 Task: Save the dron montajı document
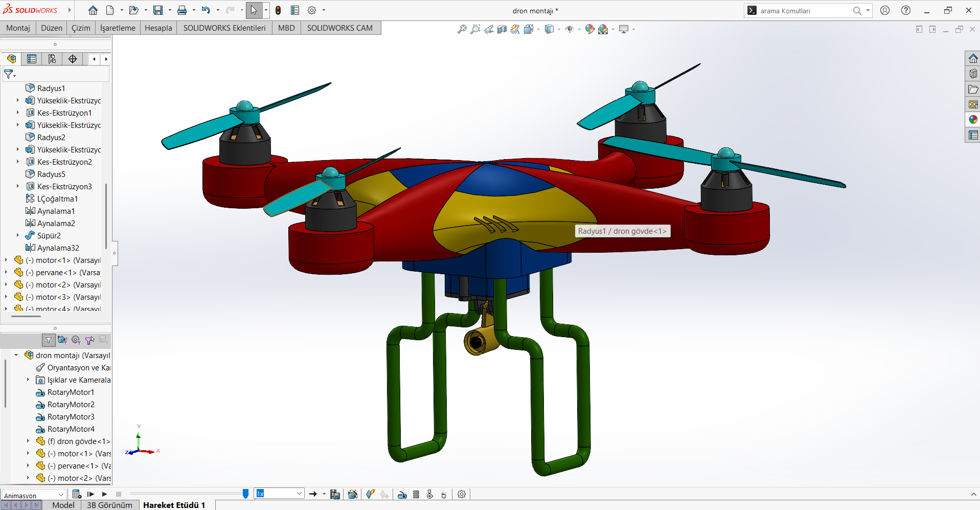158,10
